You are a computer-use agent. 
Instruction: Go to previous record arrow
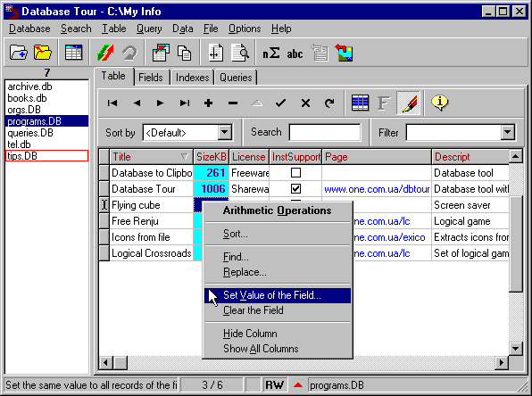(137, 103)
